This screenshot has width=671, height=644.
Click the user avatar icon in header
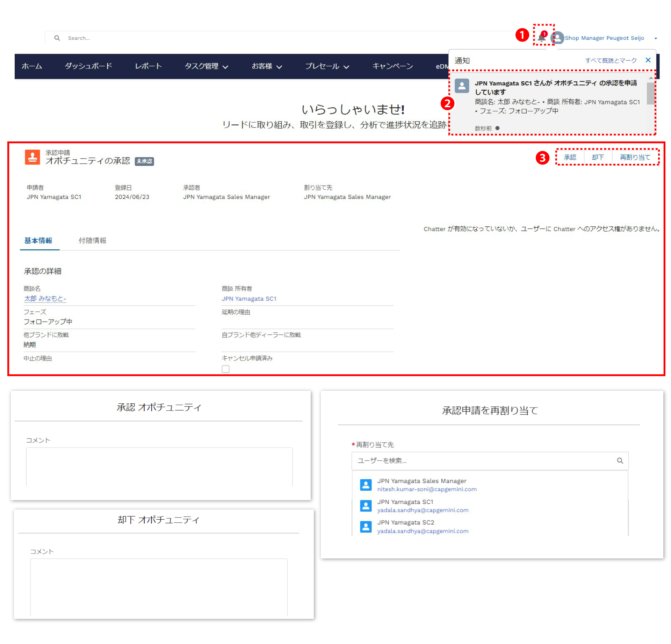pyautogui.click(x=557, y=38)
